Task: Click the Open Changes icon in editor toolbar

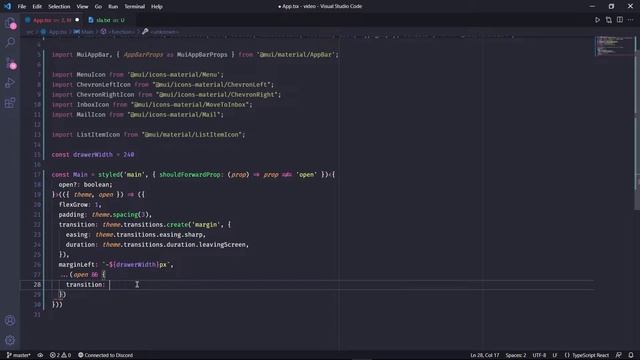Action: pyautogui.click(x=609, y=20)
